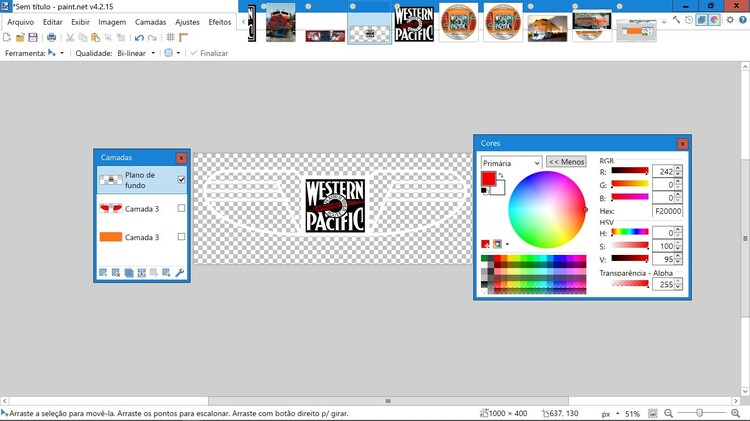The image size is (750, 421).
Task: Click the Save icon in the toolbar
Action: pyautogui.click(x=33, y=37)
